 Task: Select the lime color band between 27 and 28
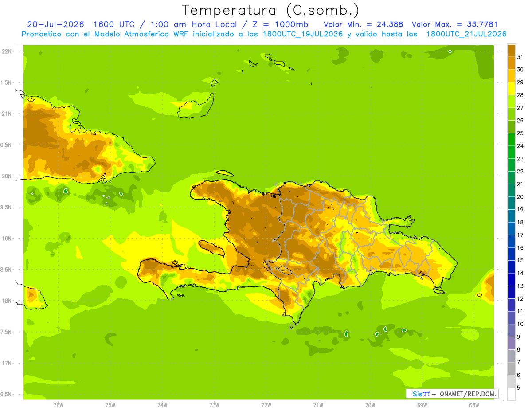pos(511,101)
